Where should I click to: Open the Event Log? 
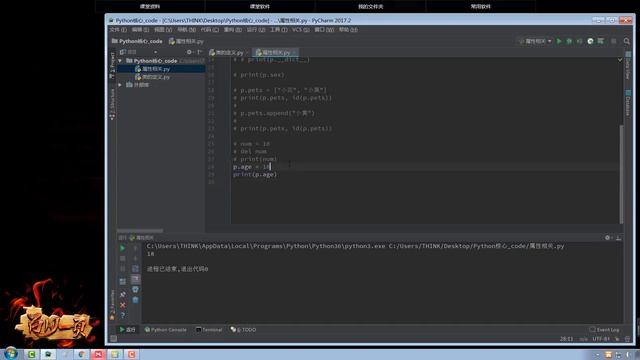604,330
